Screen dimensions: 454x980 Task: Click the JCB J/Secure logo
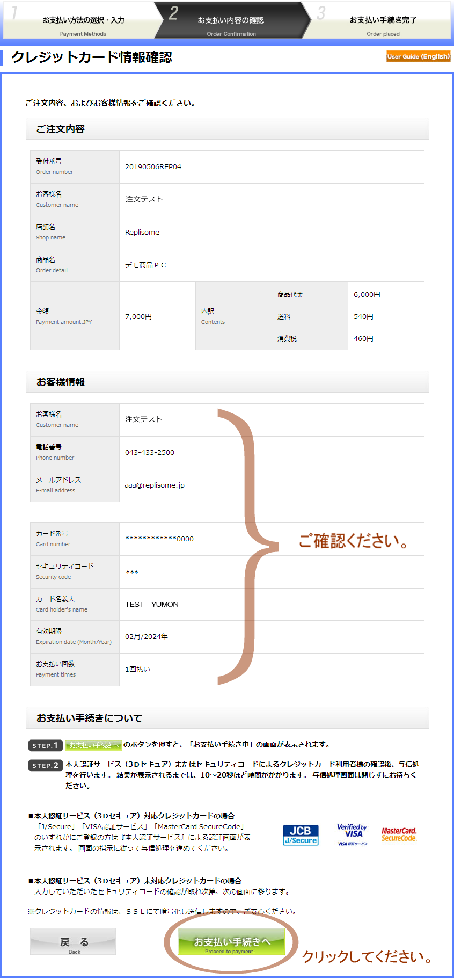click(x=301, y=835)
